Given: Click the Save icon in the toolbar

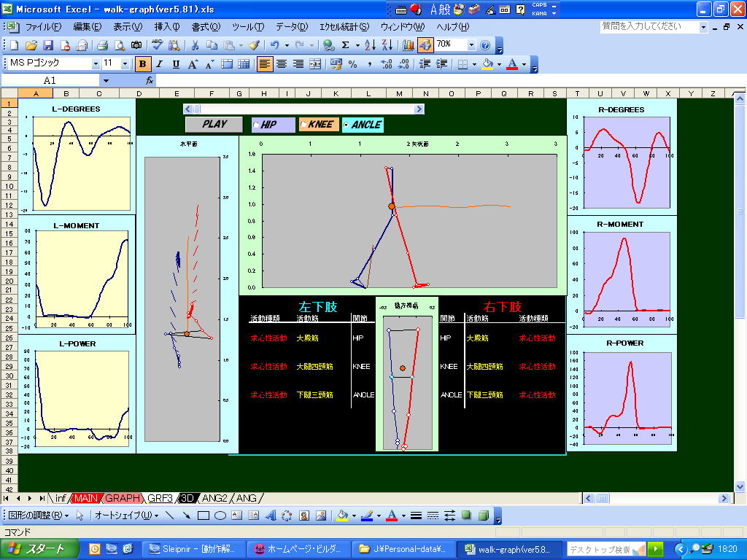Looking at the screenshot, I should (x=48, y=45).
